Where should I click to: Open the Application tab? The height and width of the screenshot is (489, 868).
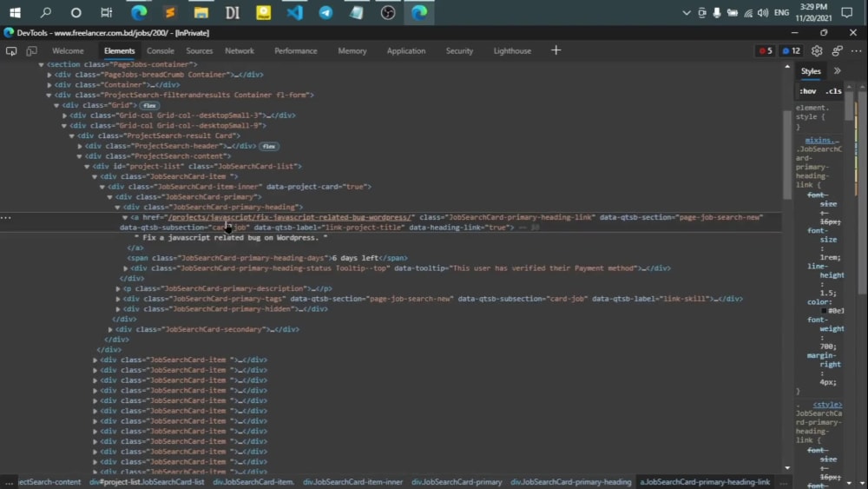click(405, 51)
